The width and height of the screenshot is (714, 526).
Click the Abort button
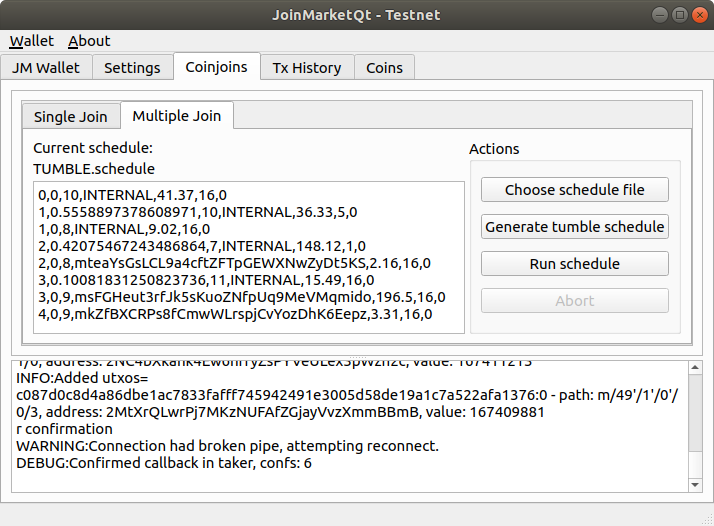click(574, 301)
